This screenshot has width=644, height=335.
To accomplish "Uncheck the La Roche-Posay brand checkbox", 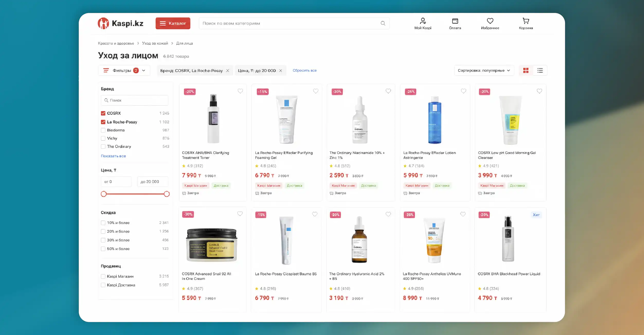I will click(103, 122).
